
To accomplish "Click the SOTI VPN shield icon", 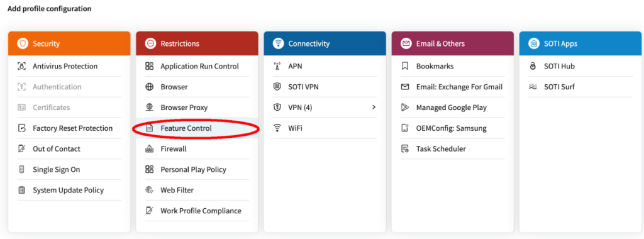I will 277,87.
